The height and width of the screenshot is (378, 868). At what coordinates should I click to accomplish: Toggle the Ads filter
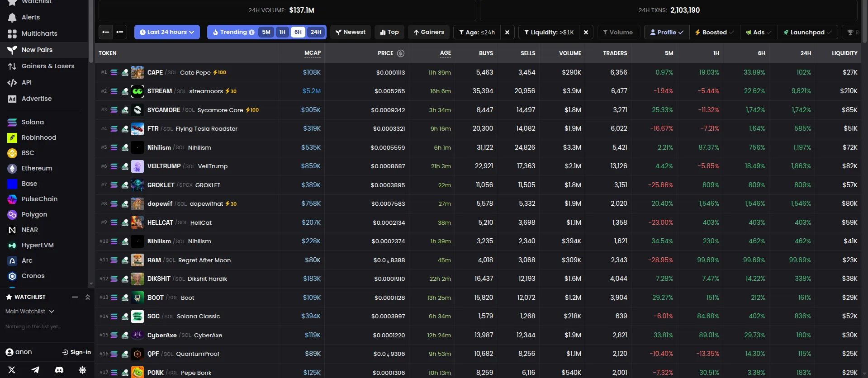[759, 32]
